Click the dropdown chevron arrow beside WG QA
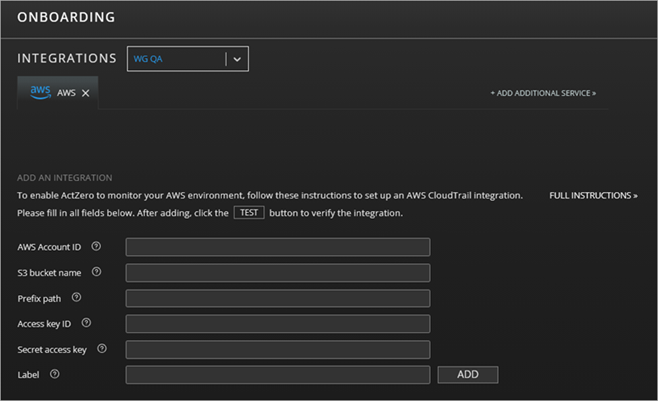Screen dimensions: 658x401 (237, 59)
